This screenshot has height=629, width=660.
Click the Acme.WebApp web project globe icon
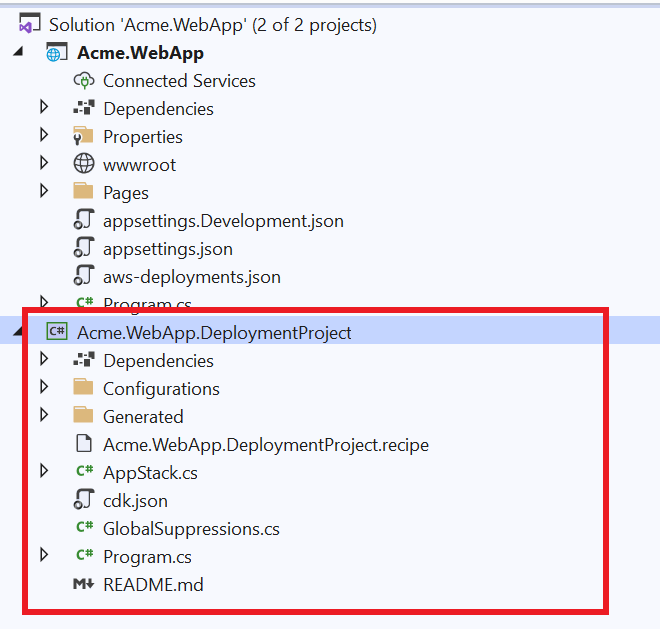[x=56, y=52]
